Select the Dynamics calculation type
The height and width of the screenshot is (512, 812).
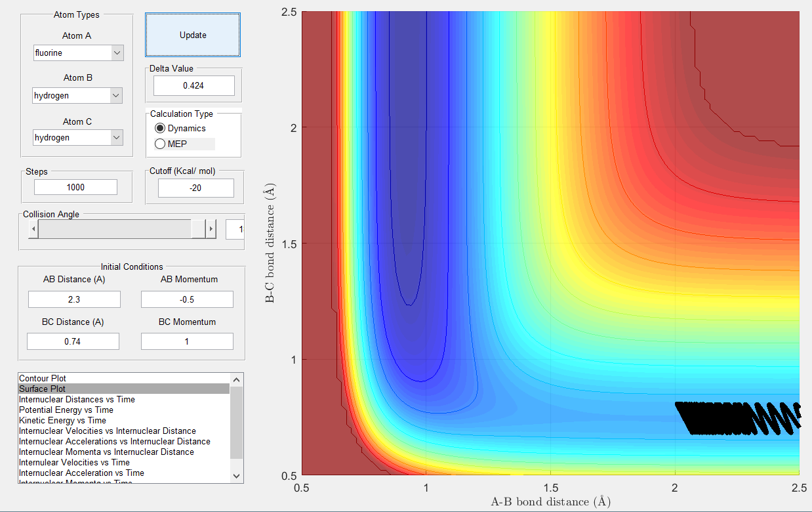tap(180, 128)
